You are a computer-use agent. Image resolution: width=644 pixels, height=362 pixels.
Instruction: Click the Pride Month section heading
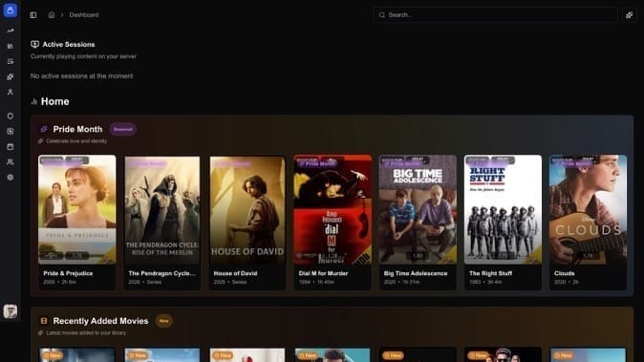click(x=77, y=129)
